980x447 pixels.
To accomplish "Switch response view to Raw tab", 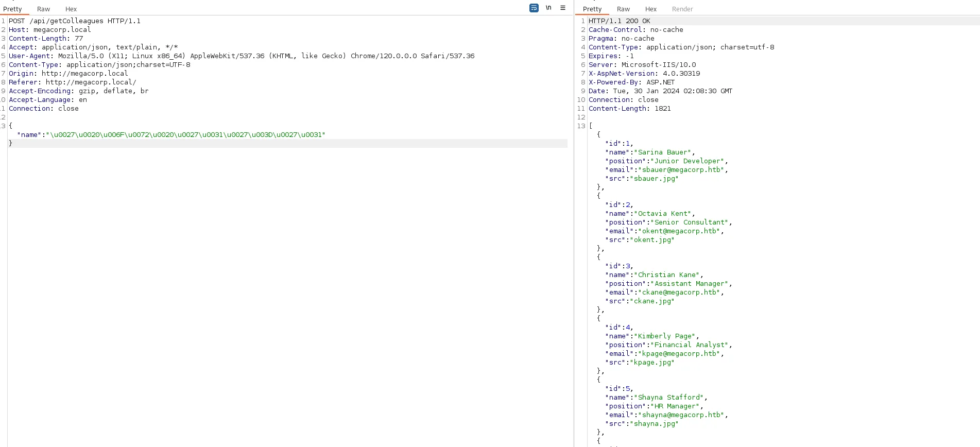I will pyautogui.click(x=623, y=9).
